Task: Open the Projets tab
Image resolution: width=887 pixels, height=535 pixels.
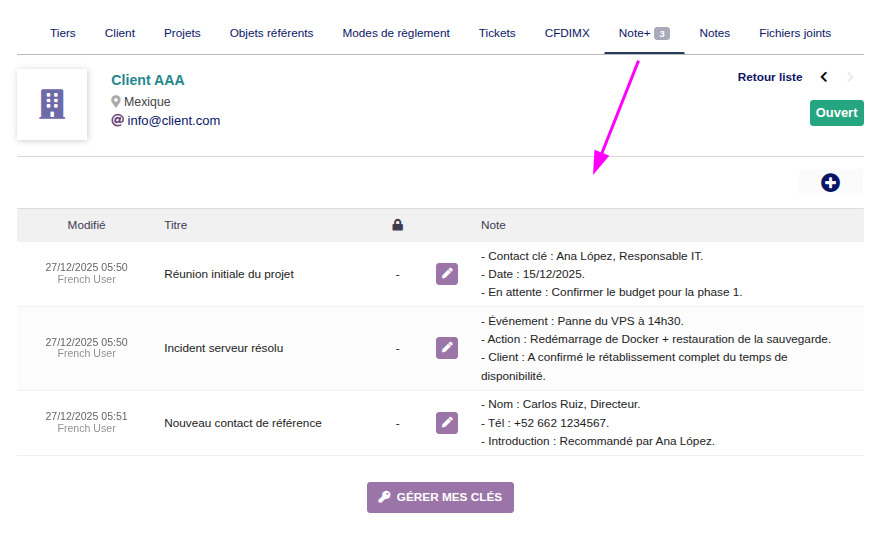Action: 182,33
